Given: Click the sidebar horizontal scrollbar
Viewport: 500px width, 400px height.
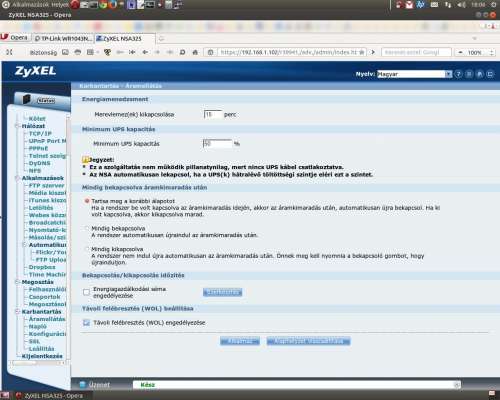Looking at the screenshot, I should 37,363.
